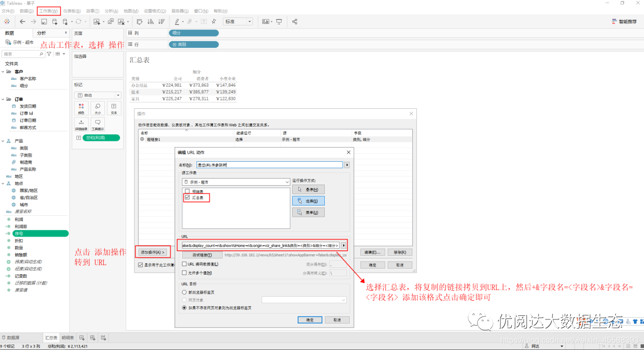Click the Tooltip marks card button
This screenshot has width=644, height=350.
coord(97,125)
